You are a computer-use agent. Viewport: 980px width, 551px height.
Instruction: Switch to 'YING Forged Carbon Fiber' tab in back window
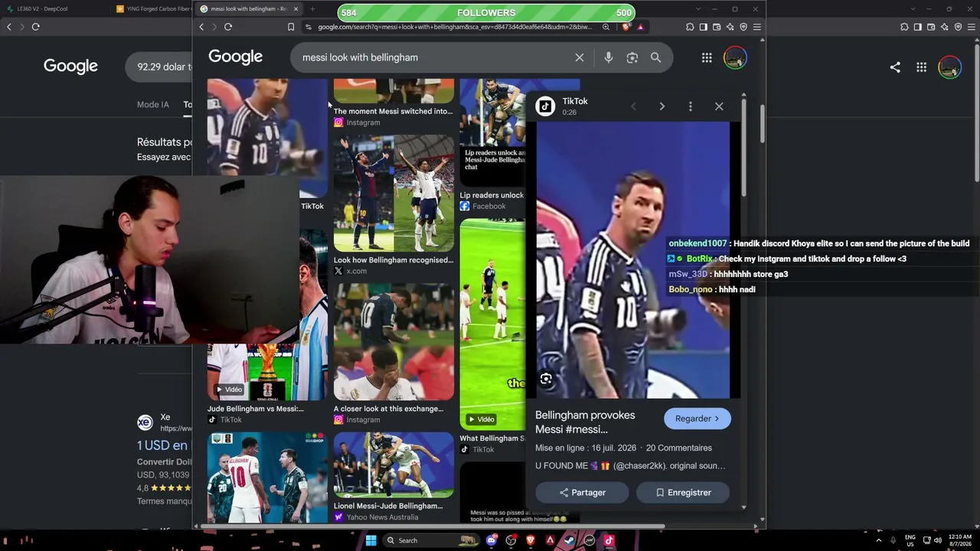point(153,9)
